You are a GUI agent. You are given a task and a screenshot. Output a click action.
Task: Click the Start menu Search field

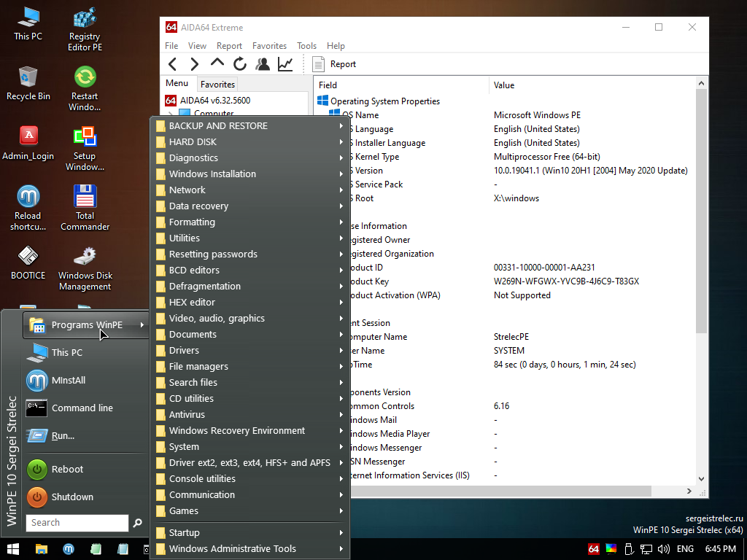[77, 523]
